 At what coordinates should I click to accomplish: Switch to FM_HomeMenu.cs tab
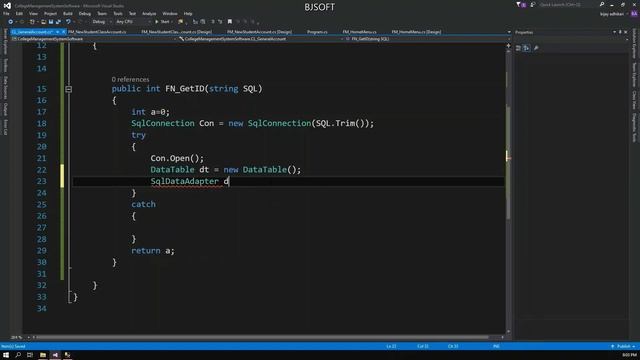pyautogui.click(x=360, y=32)
